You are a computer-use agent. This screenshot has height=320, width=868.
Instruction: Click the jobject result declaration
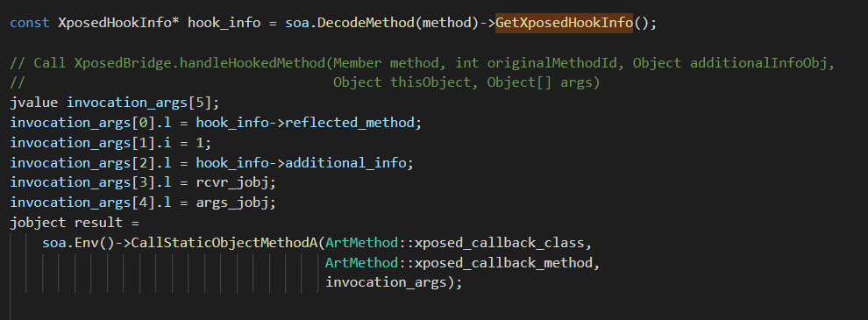coord(75,223)
